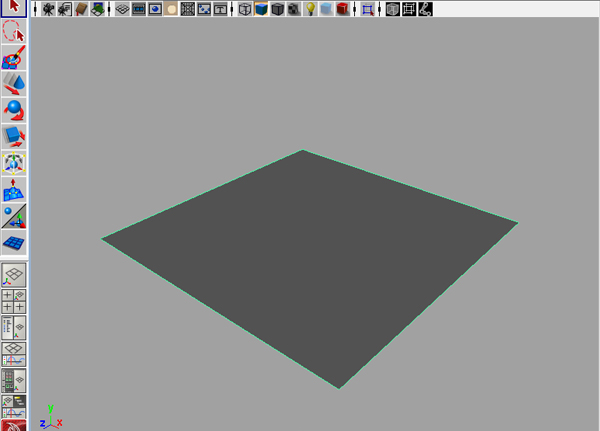Turn on use all lights bulb
Screen dimensions: 600x431
310,9
